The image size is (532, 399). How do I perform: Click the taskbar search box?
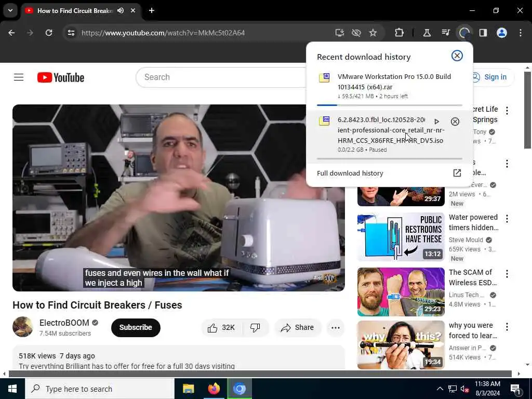[99, 389]
